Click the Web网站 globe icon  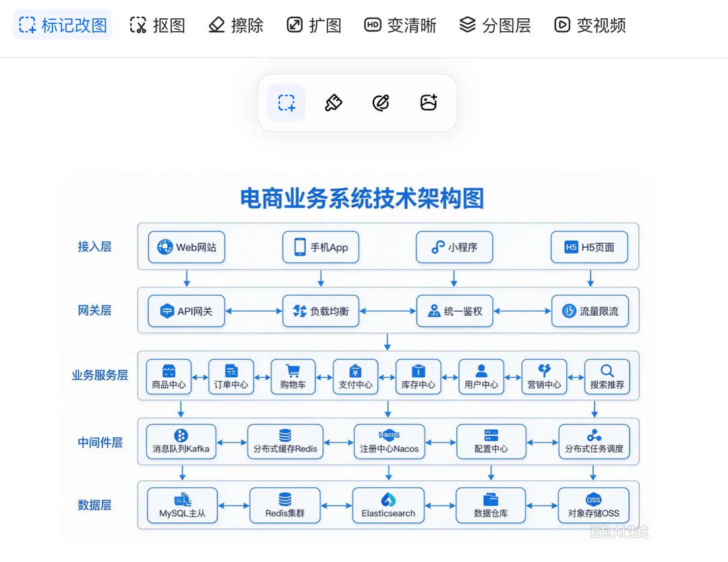point(165,247)
